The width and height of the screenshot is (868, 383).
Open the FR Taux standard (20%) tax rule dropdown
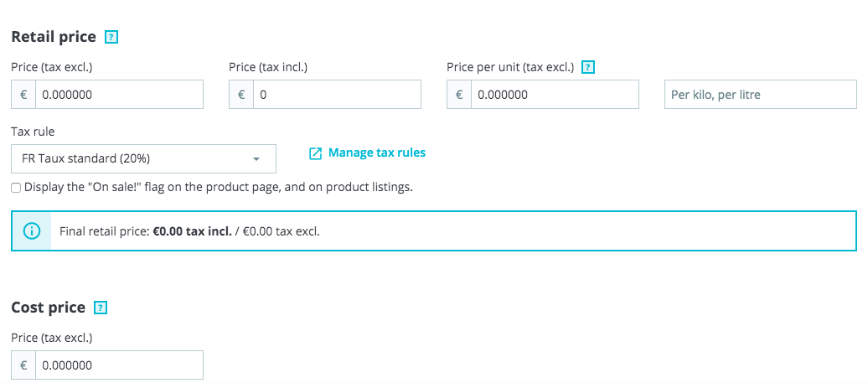point(143,159)
